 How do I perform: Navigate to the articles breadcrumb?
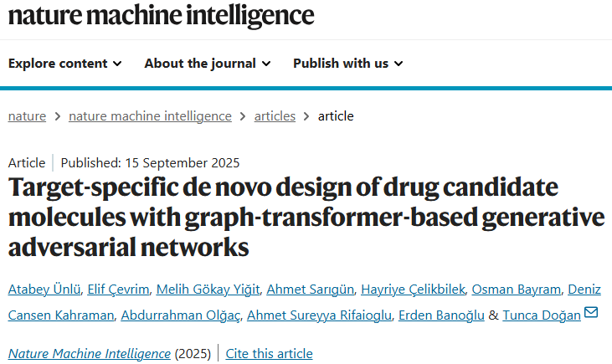275,116
